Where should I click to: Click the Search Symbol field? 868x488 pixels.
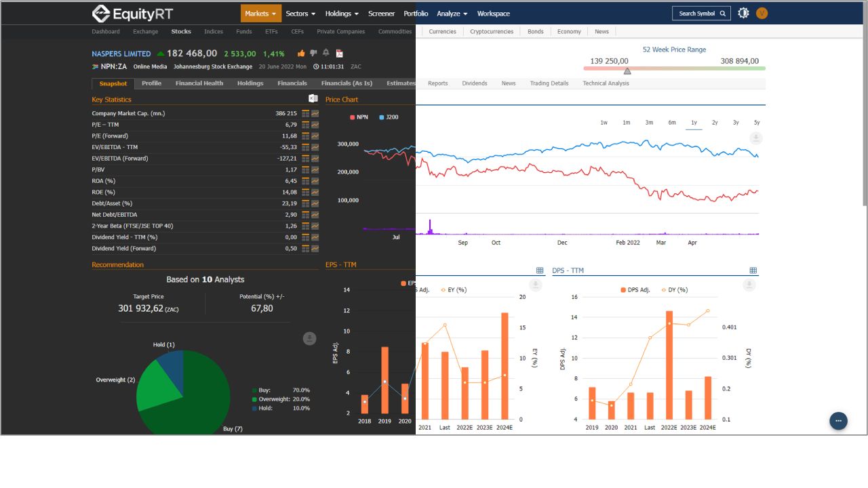[701, 14]
